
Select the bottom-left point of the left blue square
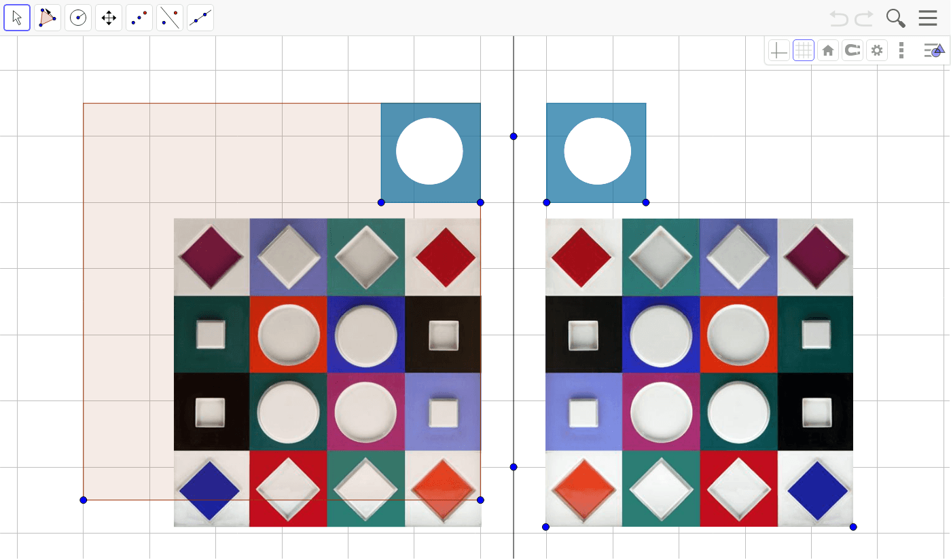click(381, 202)
